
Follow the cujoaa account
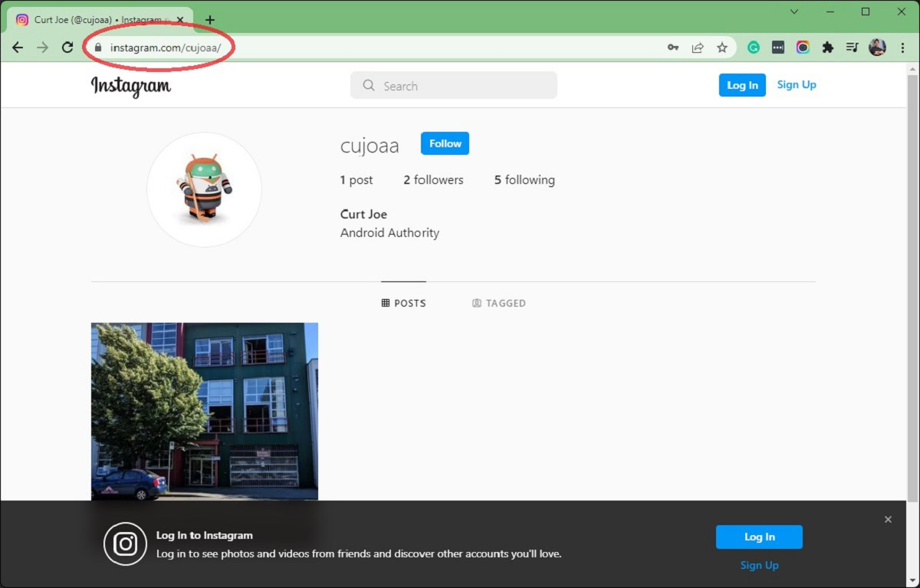point(445,143)
